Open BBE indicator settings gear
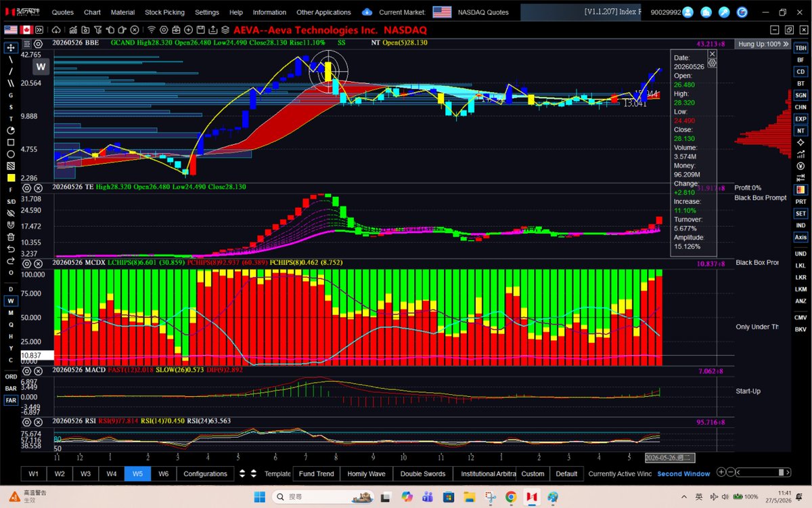The height and width of the screenshot is (508, 812). tap(37, 43)
